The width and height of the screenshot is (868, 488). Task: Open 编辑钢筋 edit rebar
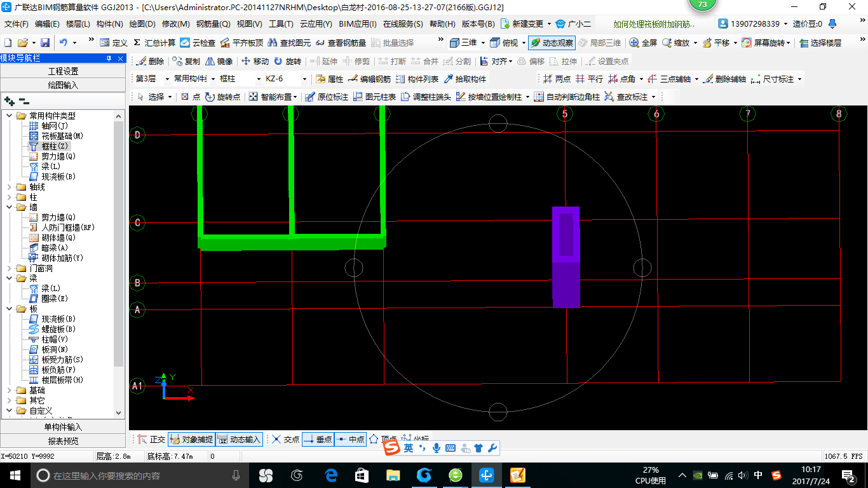[370, 79]
